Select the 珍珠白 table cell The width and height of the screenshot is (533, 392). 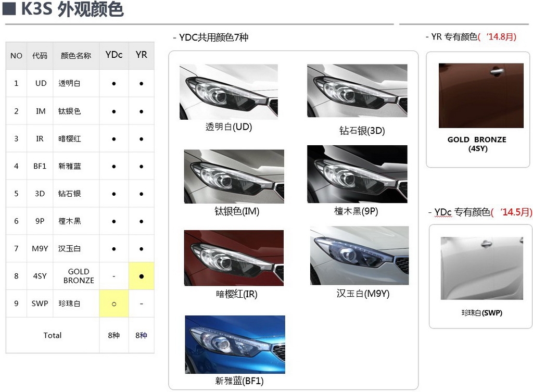[x=76, y=304]
